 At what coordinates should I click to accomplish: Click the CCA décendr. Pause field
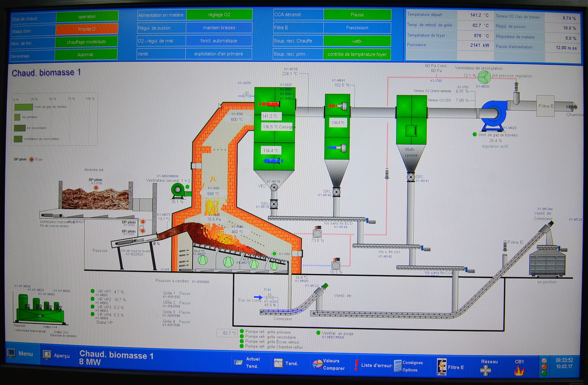click(357, 14)
